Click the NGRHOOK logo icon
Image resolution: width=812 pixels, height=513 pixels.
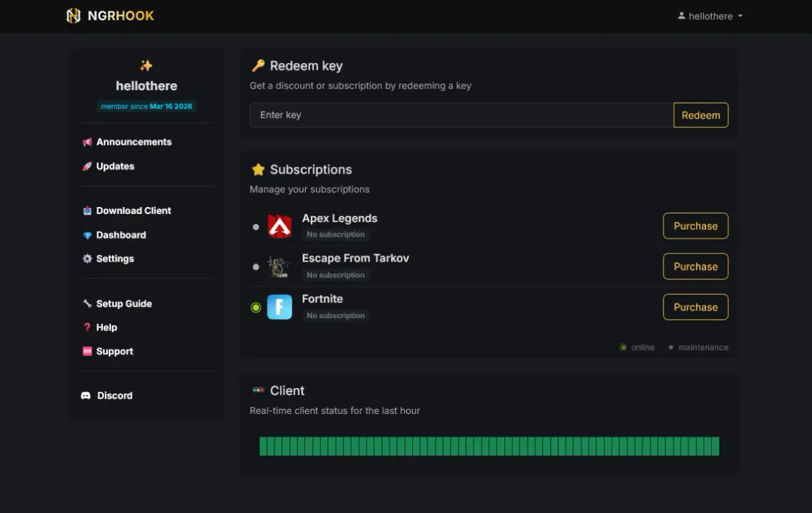(74, 16)
